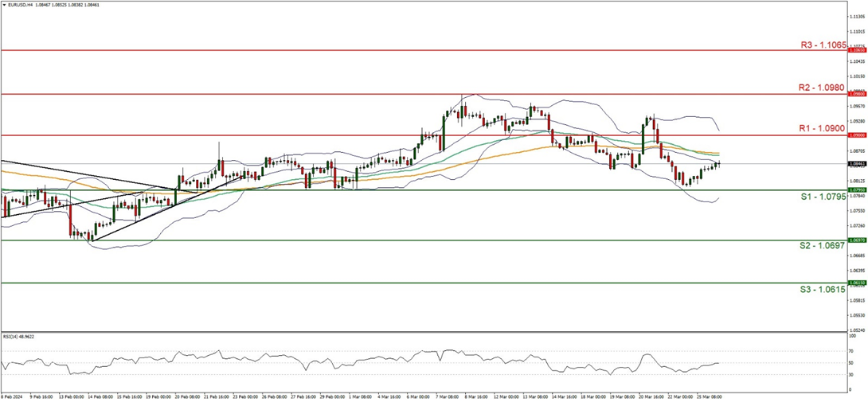Screen dimensions: 868x402
Task: Click the red 1.10650 price tag on axis
Action: click(857, 49)
